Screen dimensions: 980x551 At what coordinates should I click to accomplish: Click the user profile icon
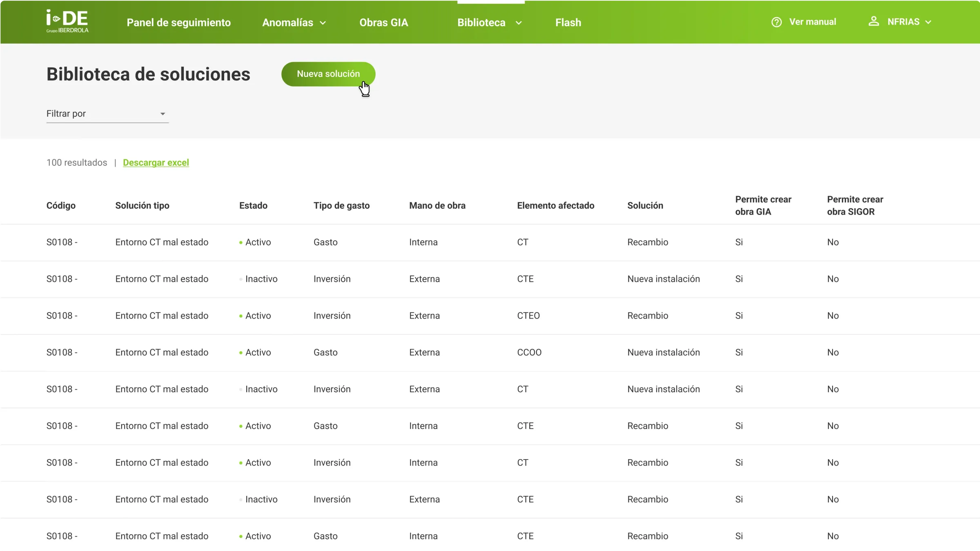pos(873,22)
